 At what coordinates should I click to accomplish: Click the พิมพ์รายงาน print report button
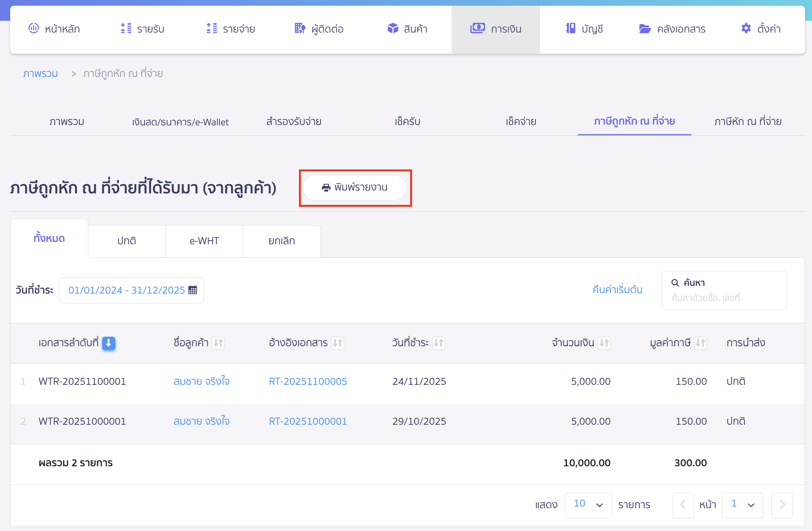[x=355, y=188]
